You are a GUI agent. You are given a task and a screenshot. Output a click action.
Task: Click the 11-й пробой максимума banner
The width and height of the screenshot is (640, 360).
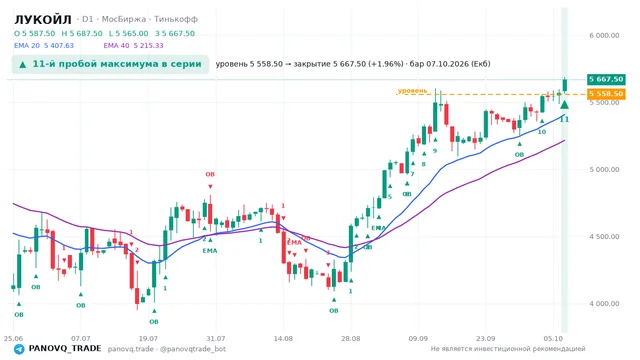point(110,64)
